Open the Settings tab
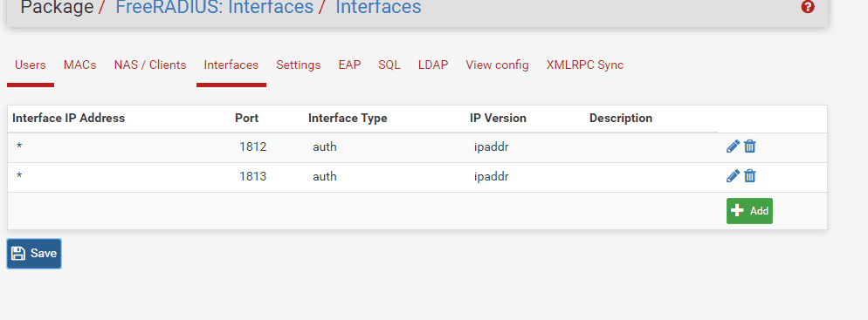Screen dimensions: 868x320 click(299, 65)
